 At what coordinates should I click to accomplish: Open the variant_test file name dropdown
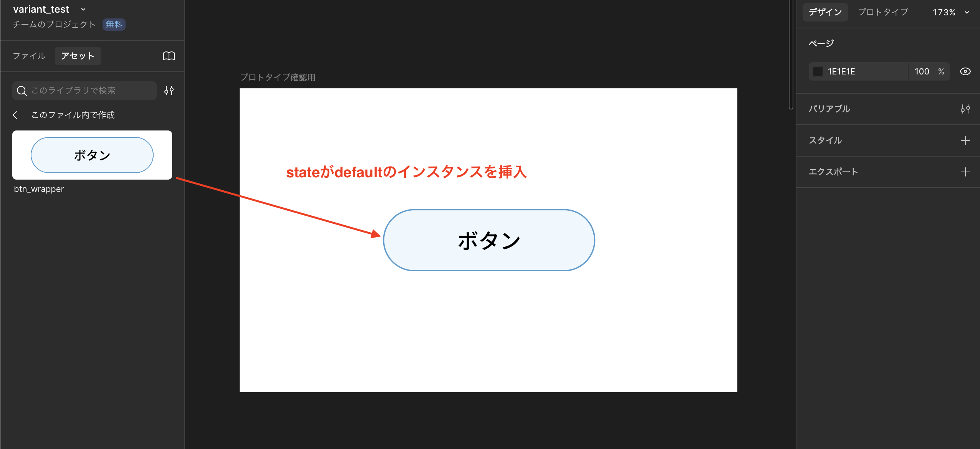coord(83,9)
